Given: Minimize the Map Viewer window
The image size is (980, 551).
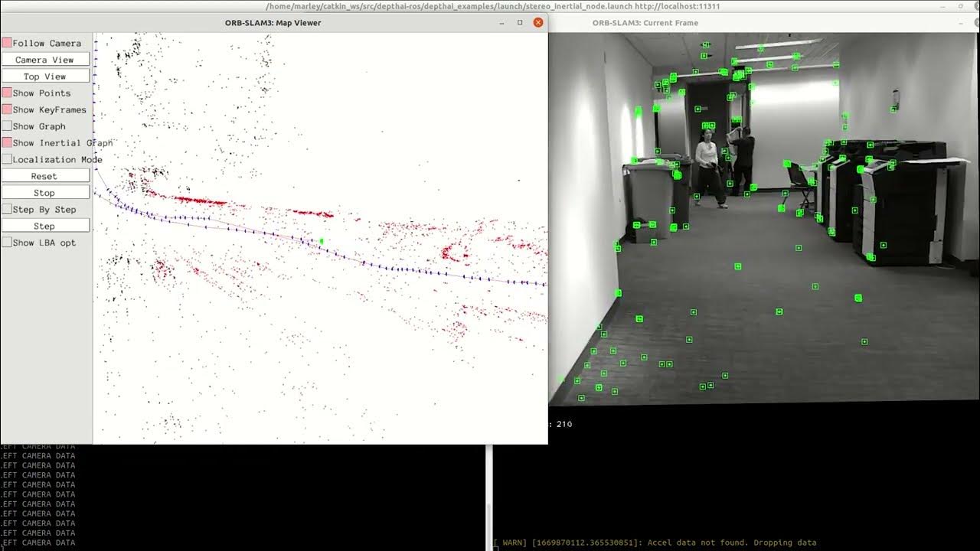Looking at the screenshot, I should [501, 23].
